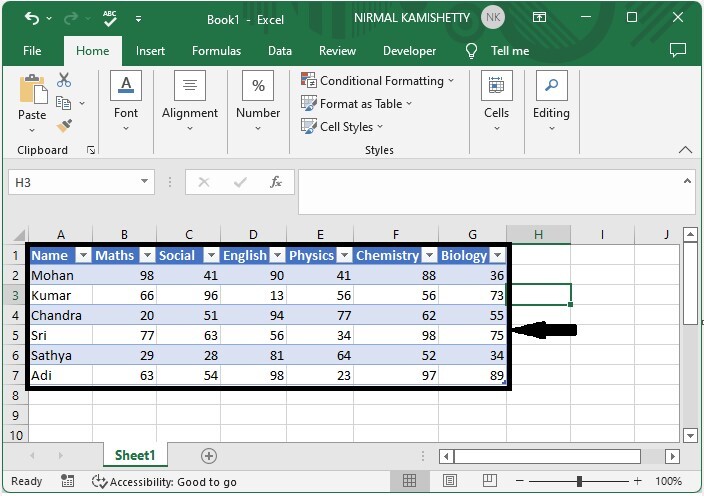Open the Editing ribbon group icon
Screen dimensions: 704x496
pos(551,86)
